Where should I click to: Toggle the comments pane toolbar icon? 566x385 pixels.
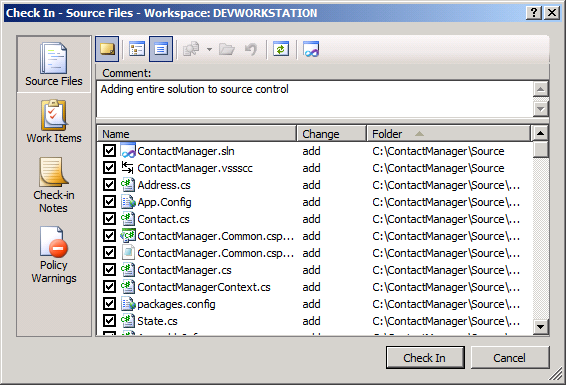pyautogui.click(x=107, y=49)
